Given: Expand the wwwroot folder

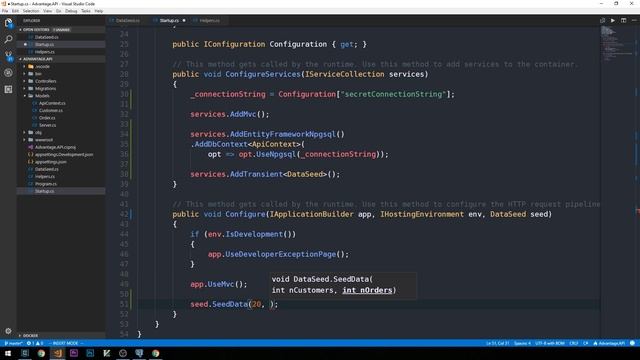Looking at the screenshot, I should [44, 140].
